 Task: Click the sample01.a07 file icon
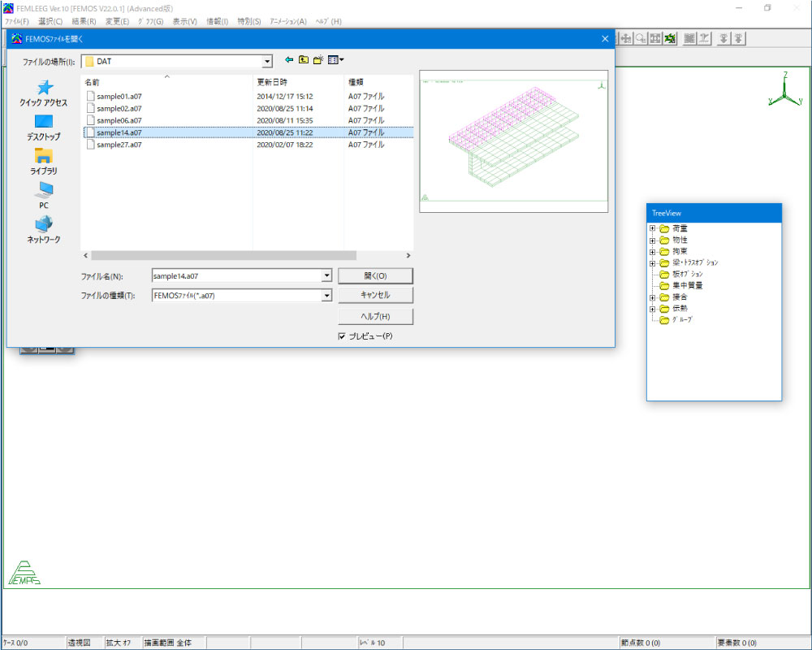(x=91, y=96)
